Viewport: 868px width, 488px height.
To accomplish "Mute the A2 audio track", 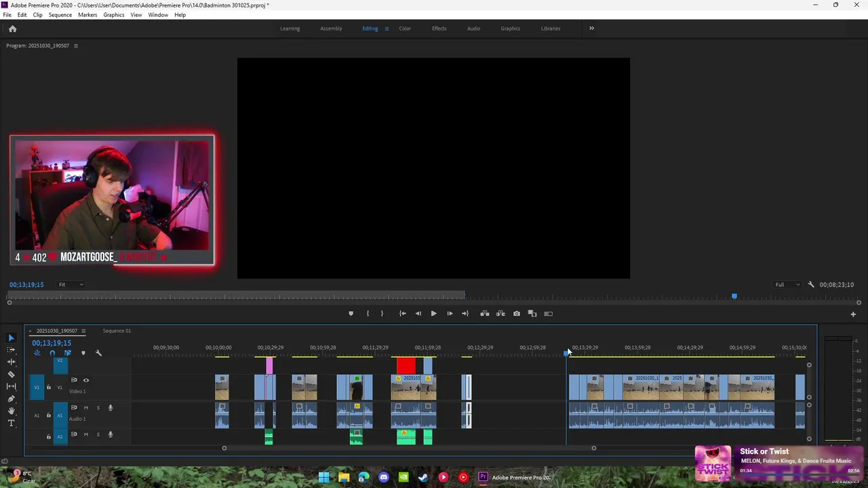I will pyautogui.click(x=86, y=434).
